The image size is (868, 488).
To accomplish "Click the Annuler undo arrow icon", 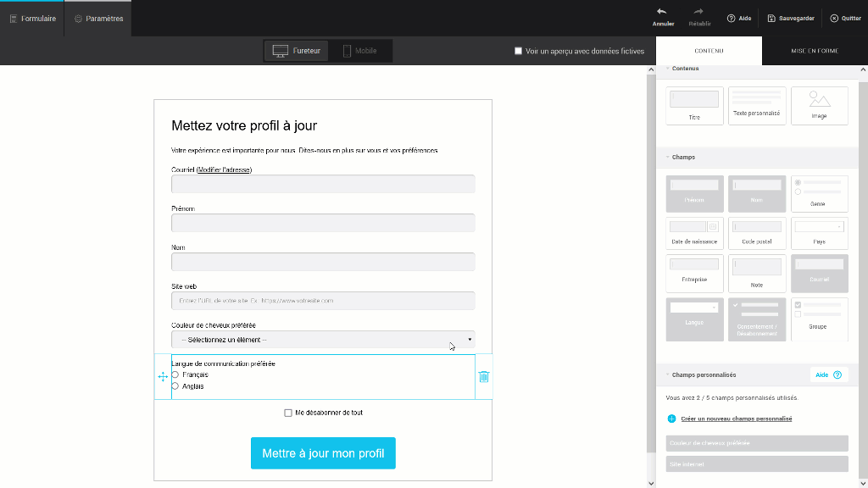I will 662,12.
